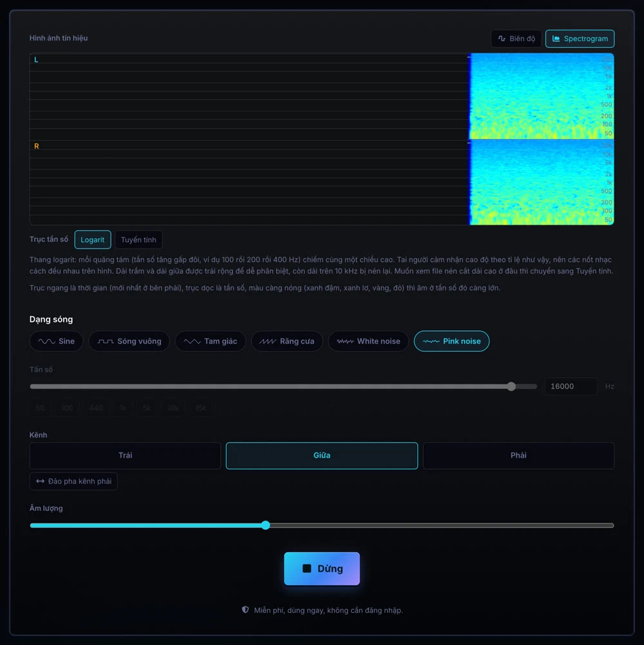Image resolution: width=644 pixels, height=645 pixels.
Task: Route audio to the Phải channel
Action: click(x=518, y=456)
